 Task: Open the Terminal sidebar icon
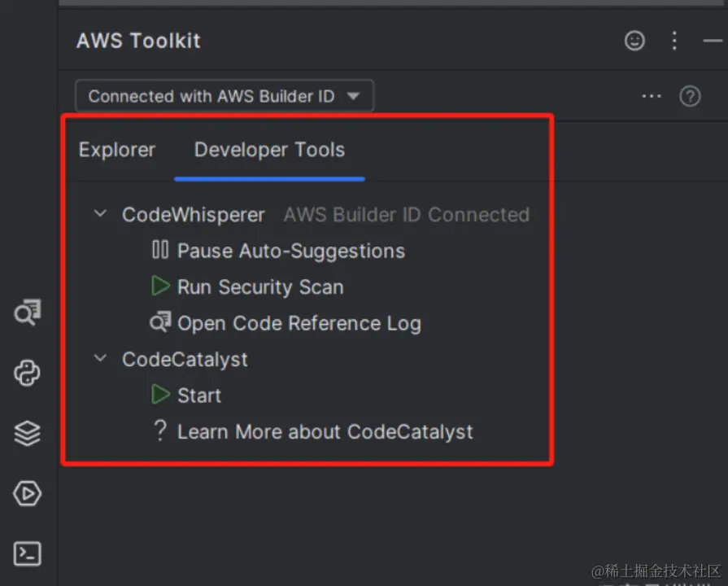click(x=28, y=554)
